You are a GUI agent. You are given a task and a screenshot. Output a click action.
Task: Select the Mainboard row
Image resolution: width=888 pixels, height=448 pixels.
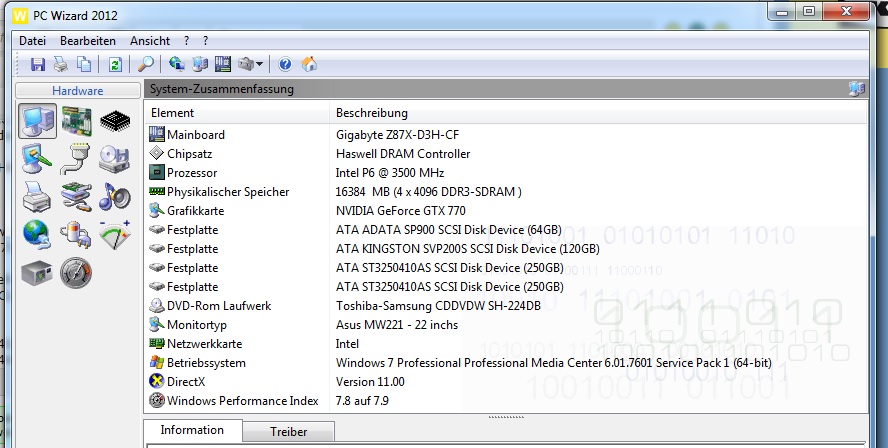[x=506, y=135]
